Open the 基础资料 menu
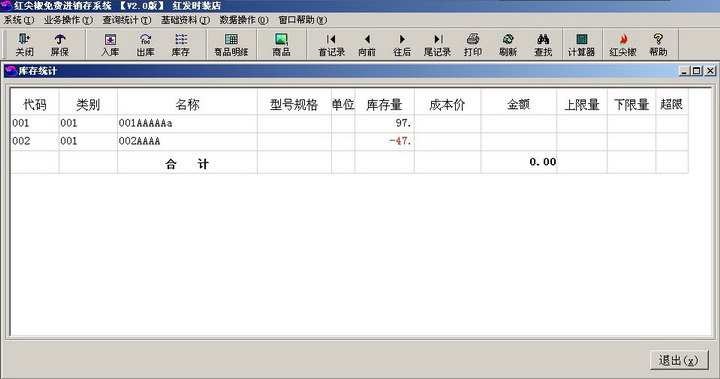This screenshot has width=720, height=379. click(x=186, y=20)
